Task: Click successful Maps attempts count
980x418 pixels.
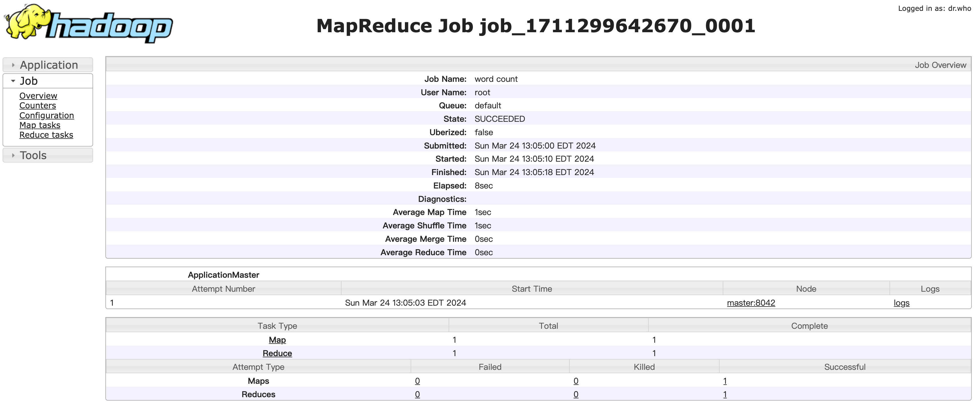Action: tap(725, 381)
